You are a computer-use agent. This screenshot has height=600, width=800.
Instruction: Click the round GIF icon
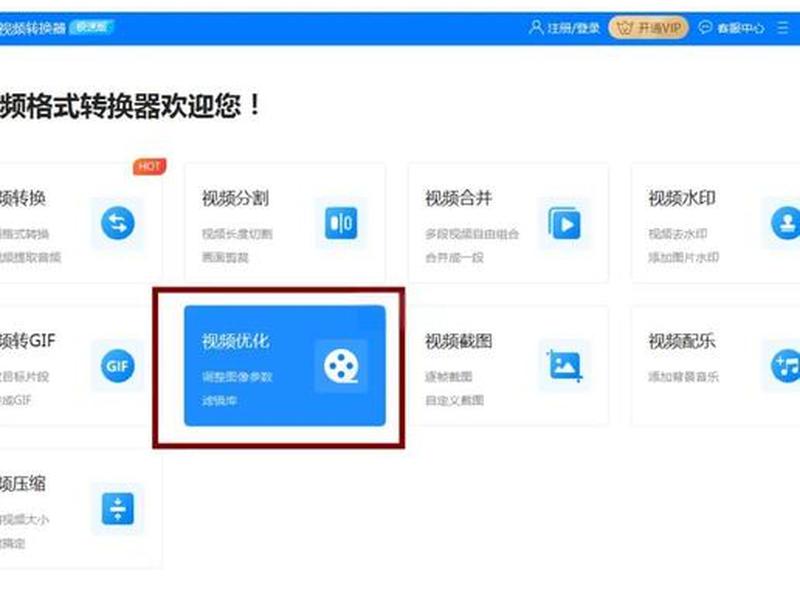118,366
